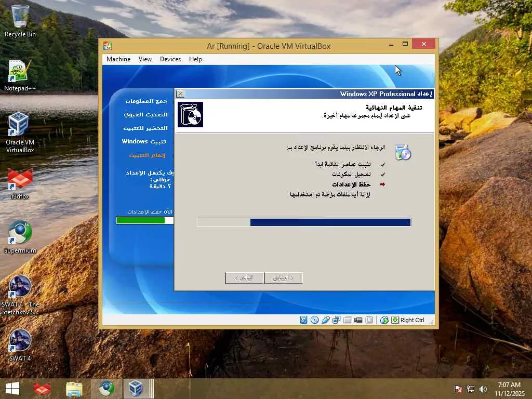The height and width of the screenshot is (399, 532).
Task: Click the r3dfox taskbar icon
Action: 42,389
